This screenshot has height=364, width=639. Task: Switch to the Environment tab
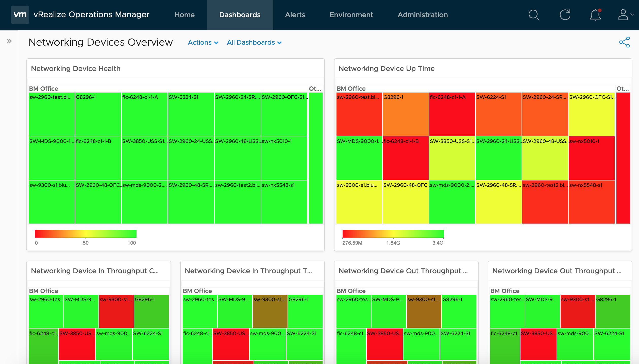pos(351,15)
